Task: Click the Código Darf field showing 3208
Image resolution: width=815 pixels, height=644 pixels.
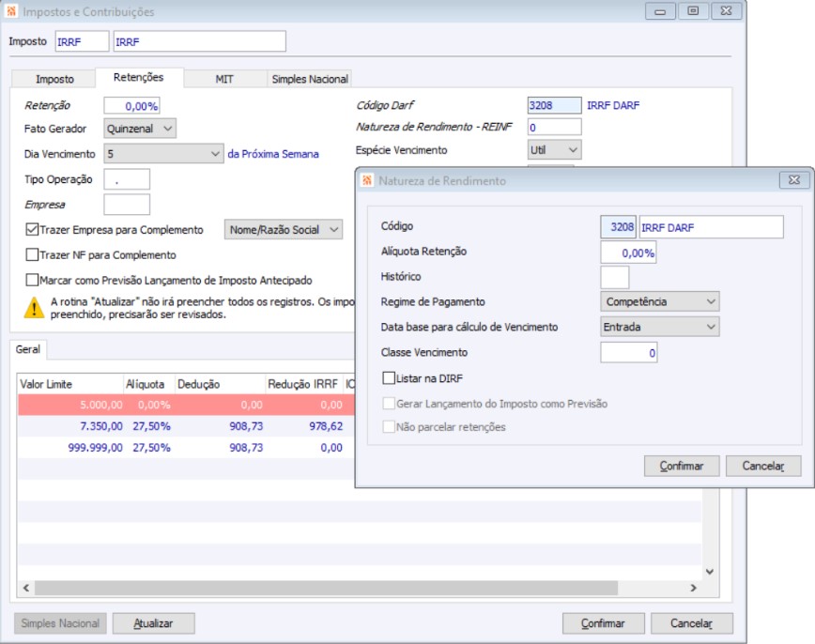Action: pos(554,105)
